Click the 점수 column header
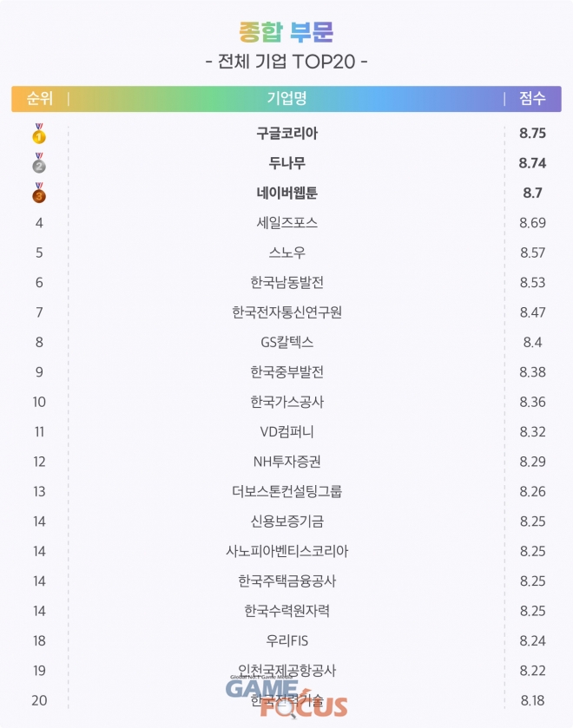The height and width of the screenshot is (728, 573). click(532, 99)
